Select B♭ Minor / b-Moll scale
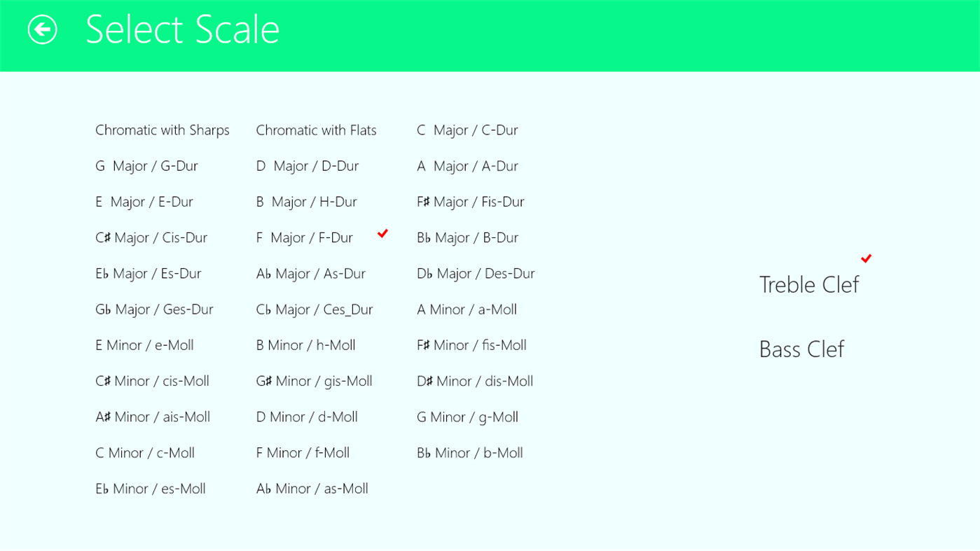This screenshot has height=551, width=980. (469, 453)
